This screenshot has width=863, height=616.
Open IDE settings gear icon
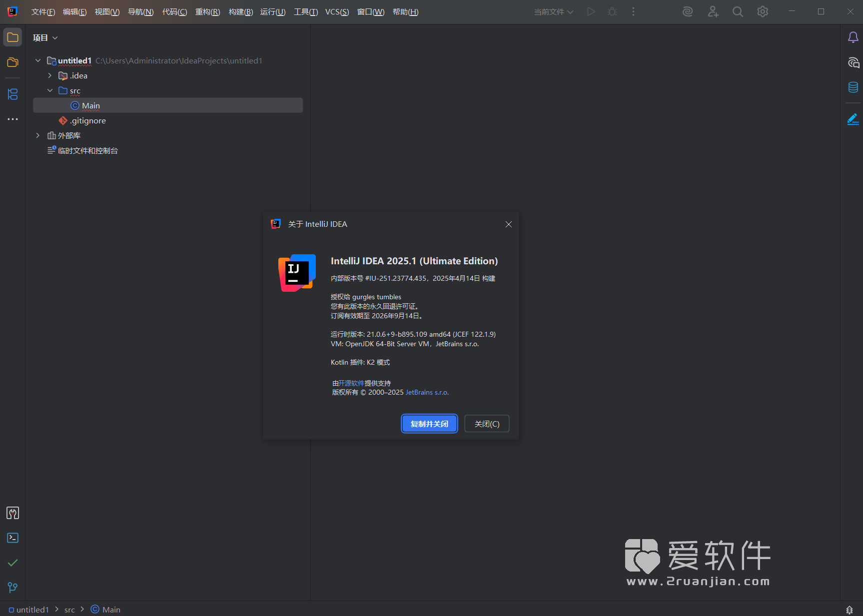[x=763, y=11]
